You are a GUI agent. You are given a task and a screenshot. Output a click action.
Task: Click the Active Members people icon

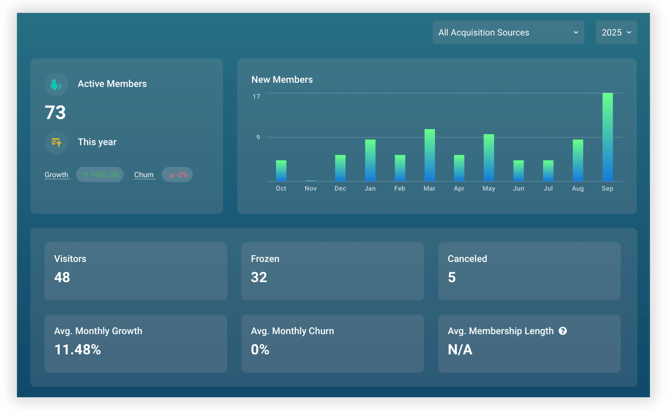(56, 85)
